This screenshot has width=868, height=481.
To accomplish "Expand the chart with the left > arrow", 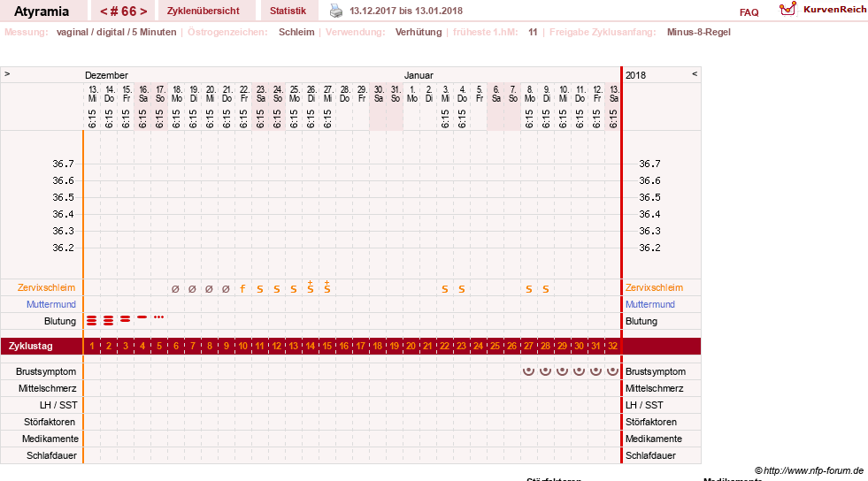I will 7,73.
